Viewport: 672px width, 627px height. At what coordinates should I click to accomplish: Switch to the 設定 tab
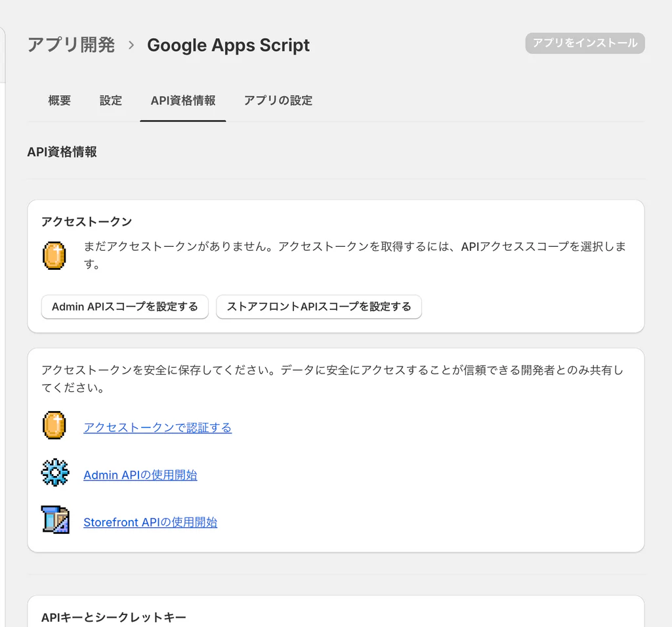coord(111,100)
